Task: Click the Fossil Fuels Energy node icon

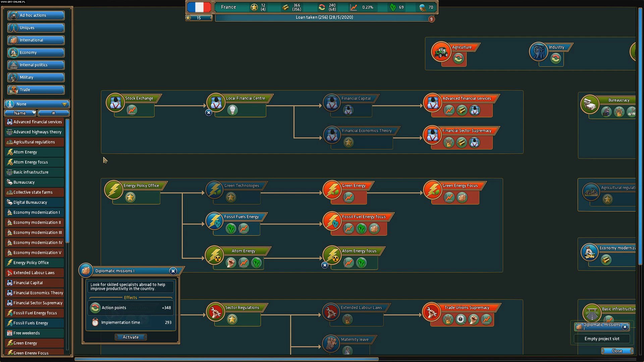Action: [215, 221]
